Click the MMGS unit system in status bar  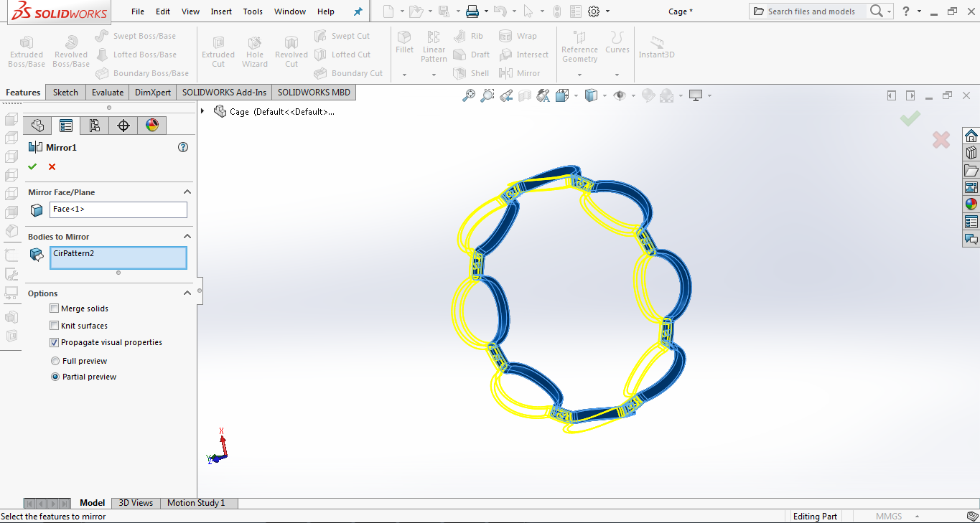click(x=888, y=517)
